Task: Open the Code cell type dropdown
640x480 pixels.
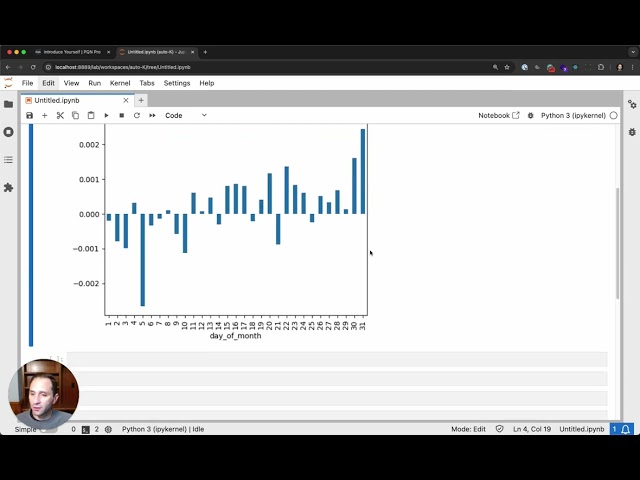Action: click(186, 116)
